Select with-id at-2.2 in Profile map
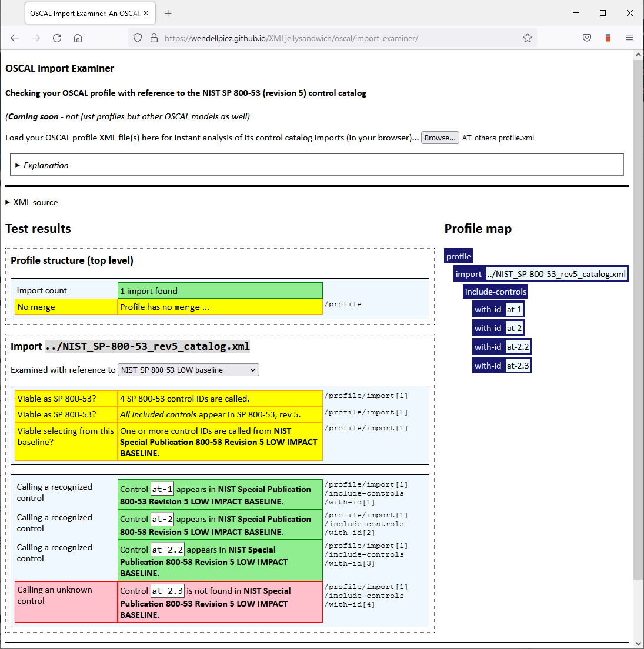Image resolution: width=644 pixels, height=649 pixels. tap(502, 347)
